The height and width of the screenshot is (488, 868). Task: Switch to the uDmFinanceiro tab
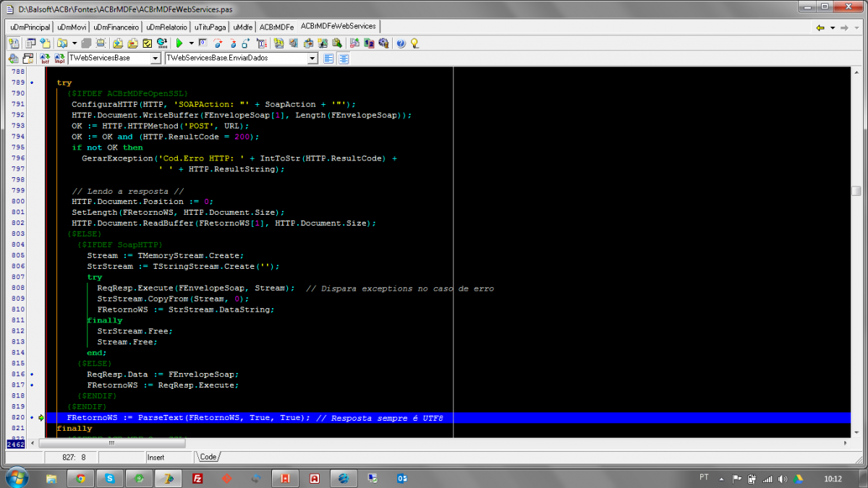point(116,27)
